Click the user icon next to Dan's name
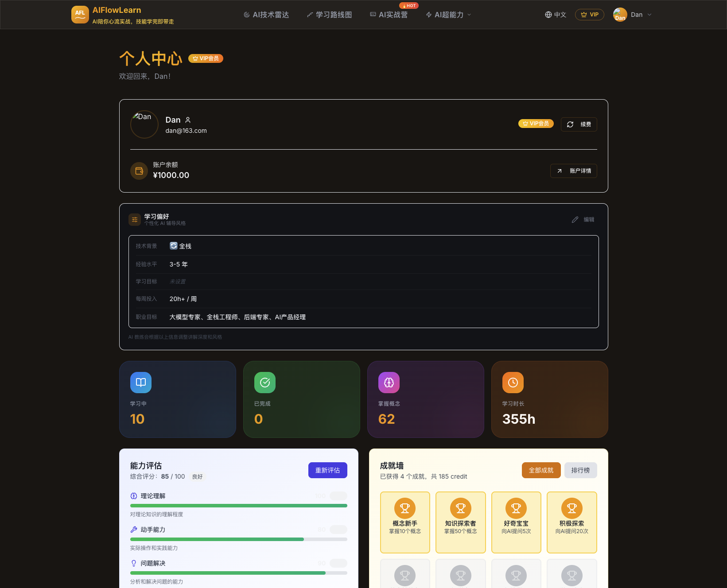Image resolution: width=727 pixels, height=588 pixels. pyautogui.click(x=188, y=120)
